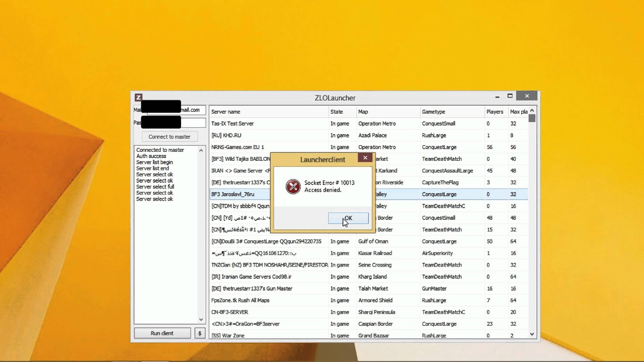The height and width of the screenshot is (362, 644).
Task: Click the log panel scroll up arrow
Action: (201, 150)
